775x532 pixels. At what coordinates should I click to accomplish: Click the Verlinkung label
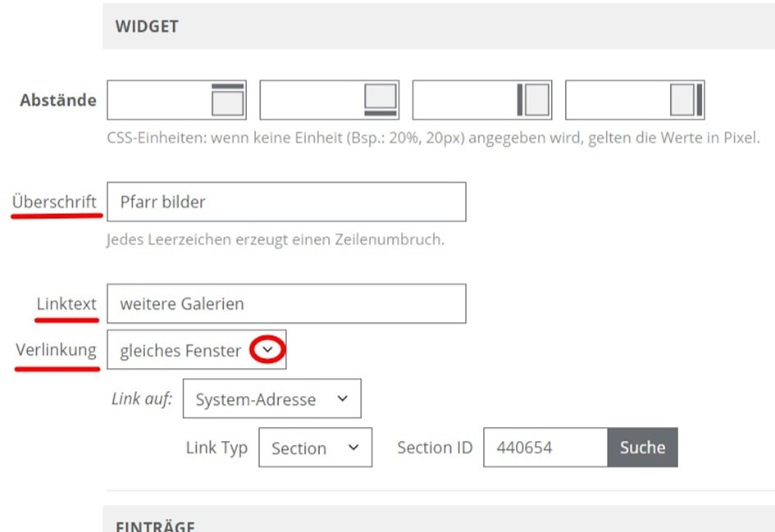tap(56, 350)
